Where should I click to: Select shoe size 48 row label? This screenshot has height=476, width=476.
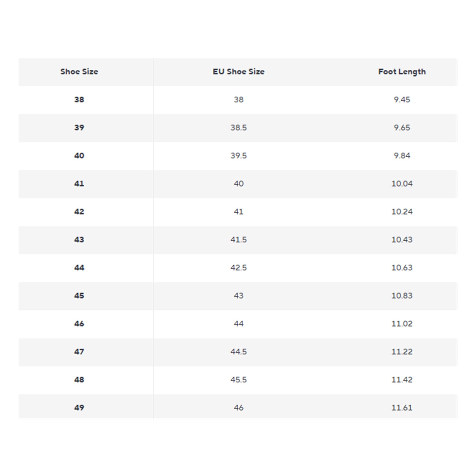coord(79,379)
